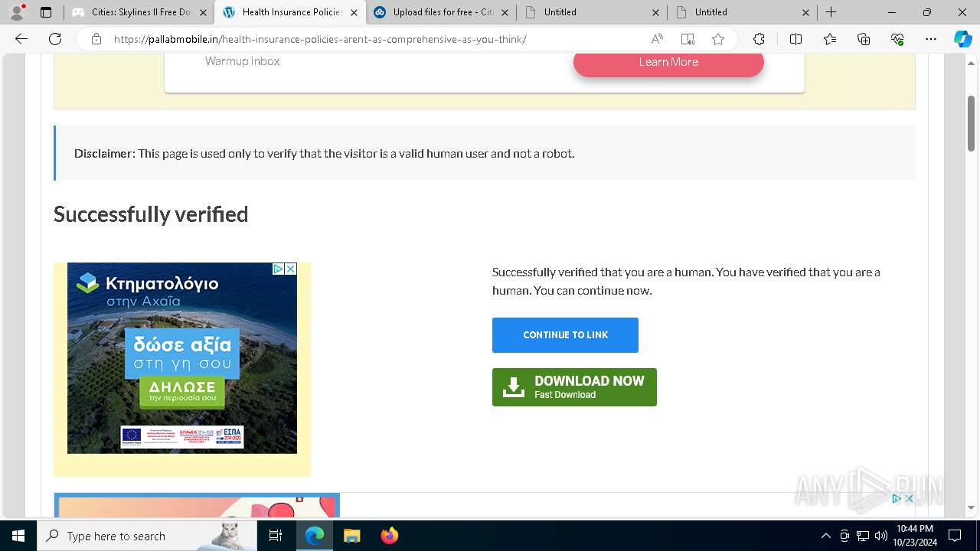The image size is (980, 551).
Task: Open AdChoices info on Ktimatologio ad
Action: [279, 269]
